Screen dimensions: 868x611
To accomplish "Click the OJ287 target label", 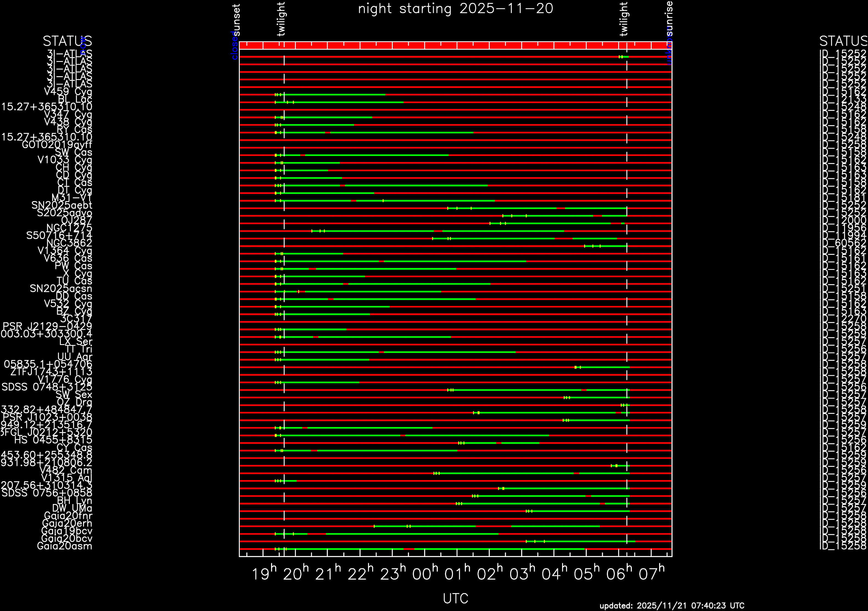I will [x=76, y=220].
